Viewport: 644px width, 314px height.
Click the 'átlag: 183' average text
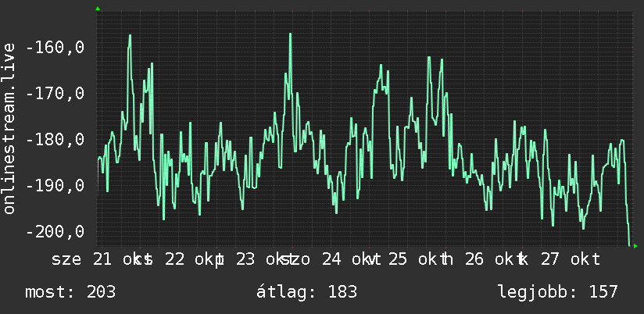pos(307,292)
